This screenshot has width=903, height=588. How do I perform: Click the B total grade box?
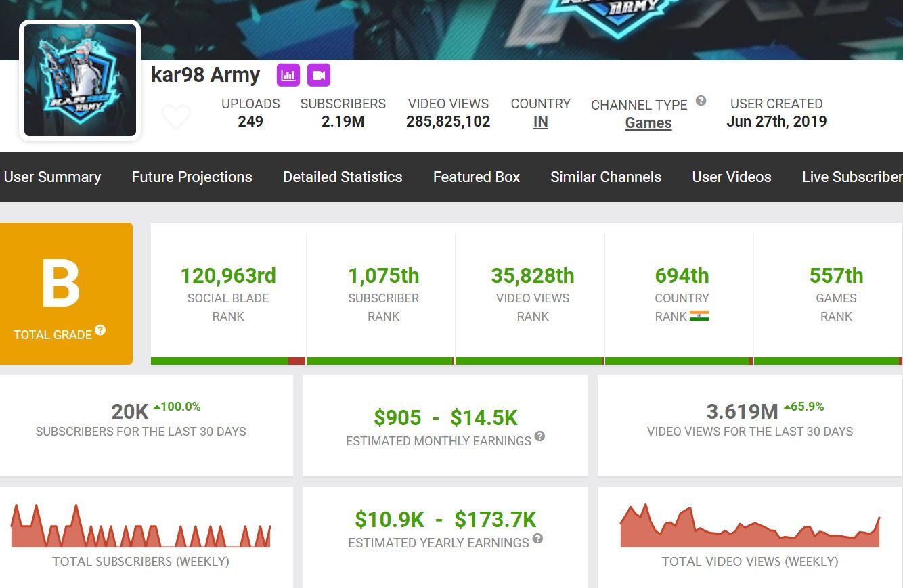[66, 294]
